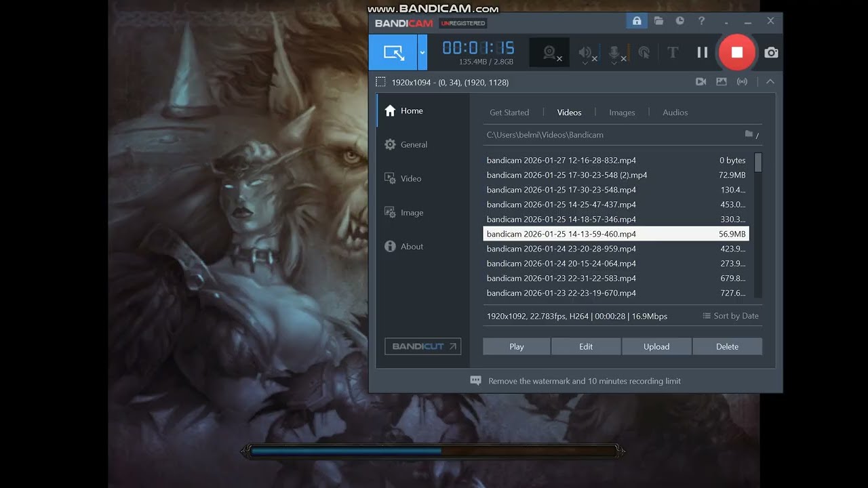The height and width of the screenshot is (488, 868).
Task: Click the Edit button
Action: coord(586,346)
